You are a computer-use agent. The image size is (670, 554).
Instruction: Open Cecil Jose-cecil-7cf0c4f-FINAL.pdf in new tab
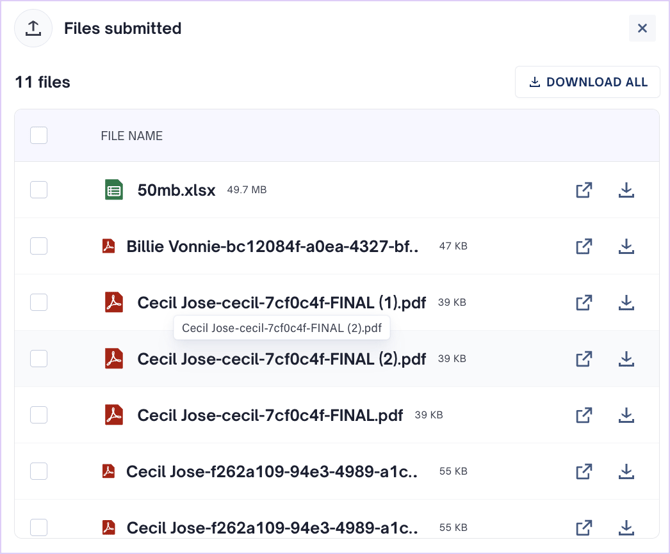(x=584, y=414)
